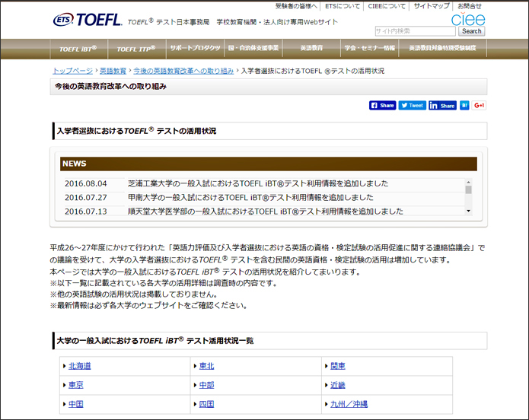Share via Google+ G+1 button
The height and width of the screenshot is (420, 529).
click(479, 105)
